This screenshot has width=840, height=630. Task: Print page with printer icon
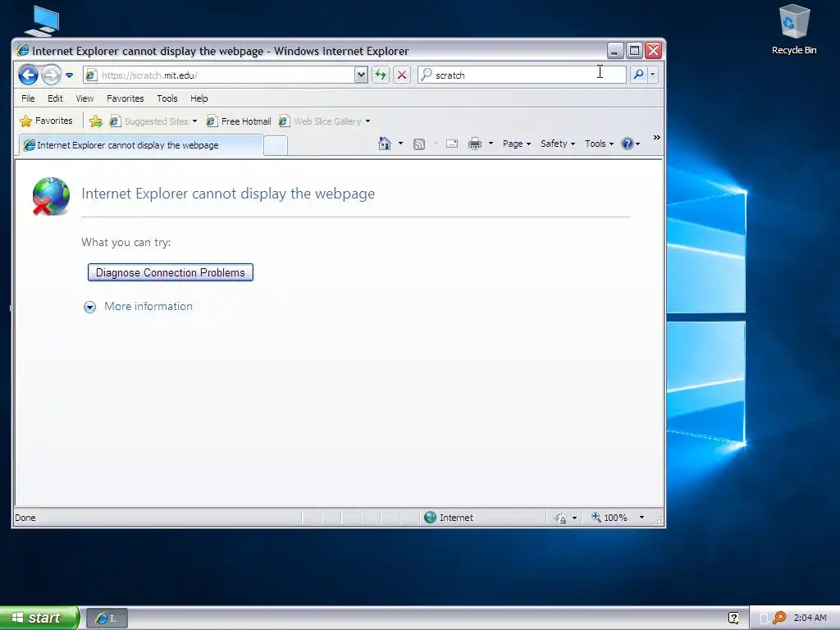point(475,144)
